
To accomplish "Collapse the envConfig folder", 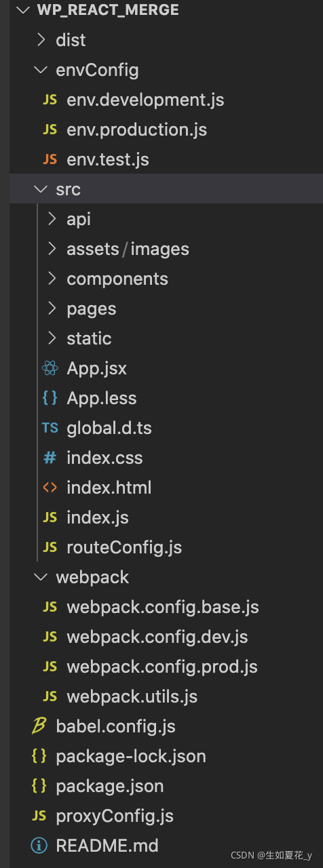I will (x=41, y=70).
